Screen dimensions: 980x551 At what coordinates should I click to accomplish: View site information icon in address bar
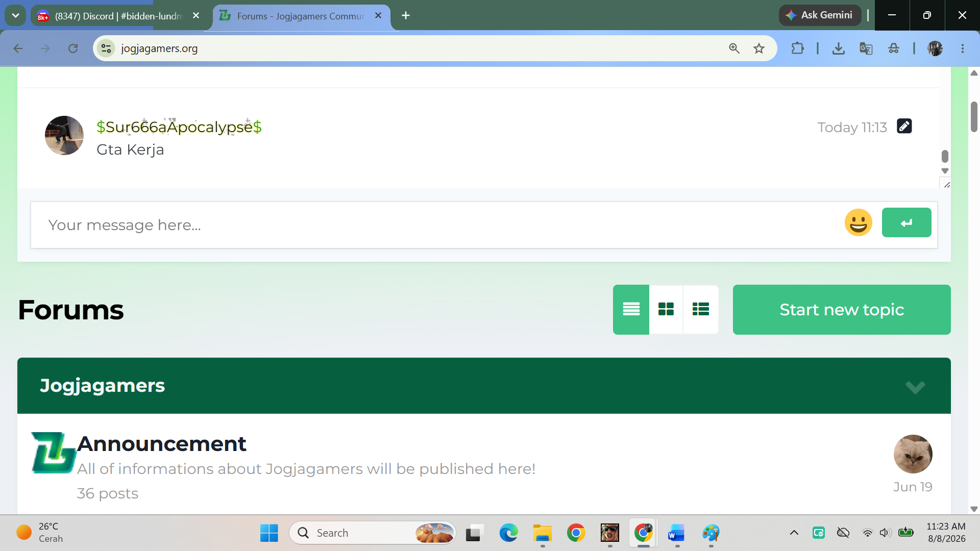pos(106,48)
